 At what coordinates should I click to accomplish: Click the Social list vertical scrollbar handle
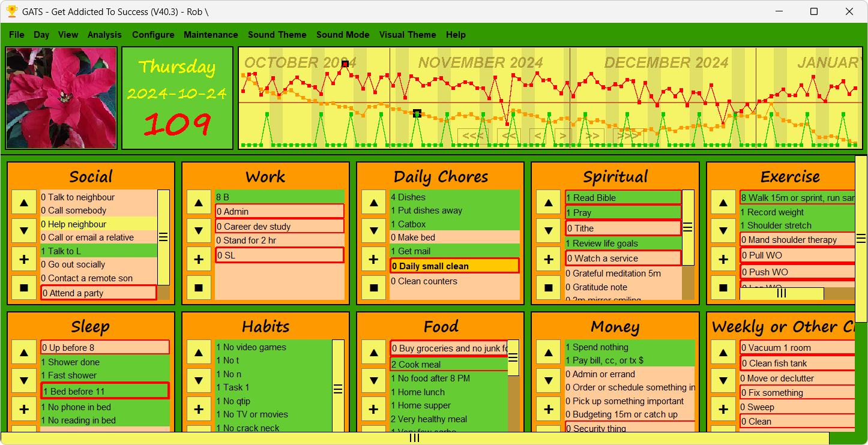pyautogui.click(x=163, y=237)
